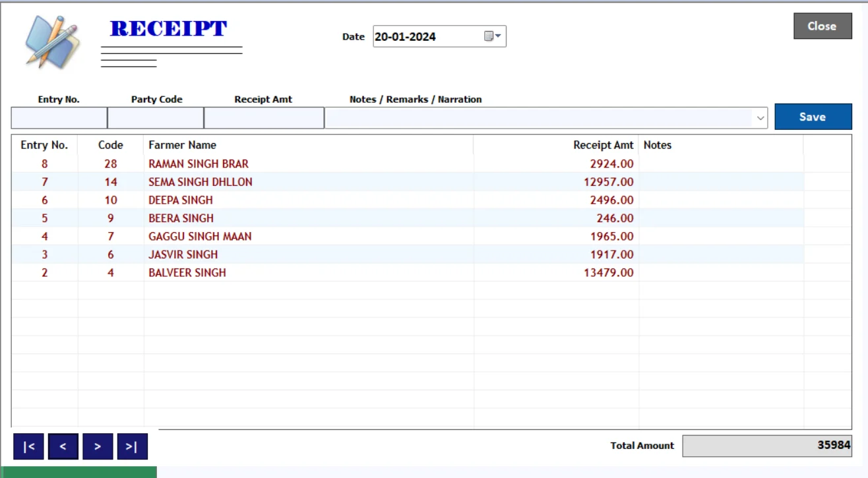The width and height of the screenshot is (868, 478).
Task: Select the SEMA SINGH DHLLON row
Action: click(408, 182)
